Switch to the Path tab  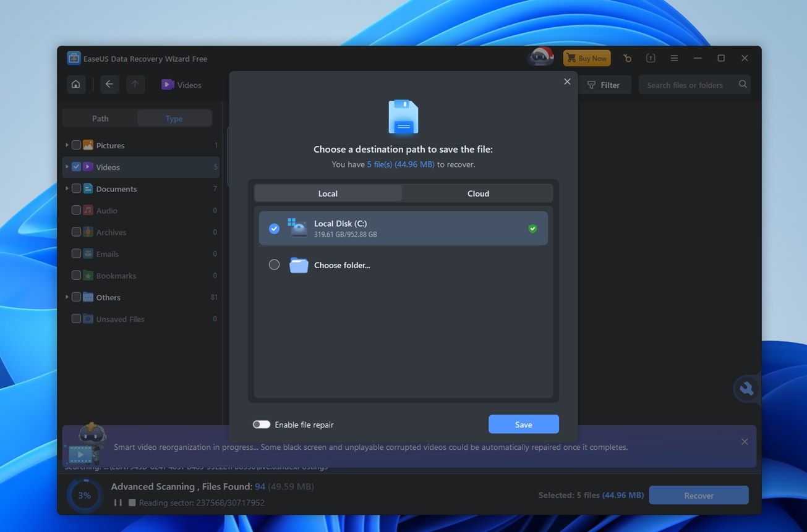100,119
